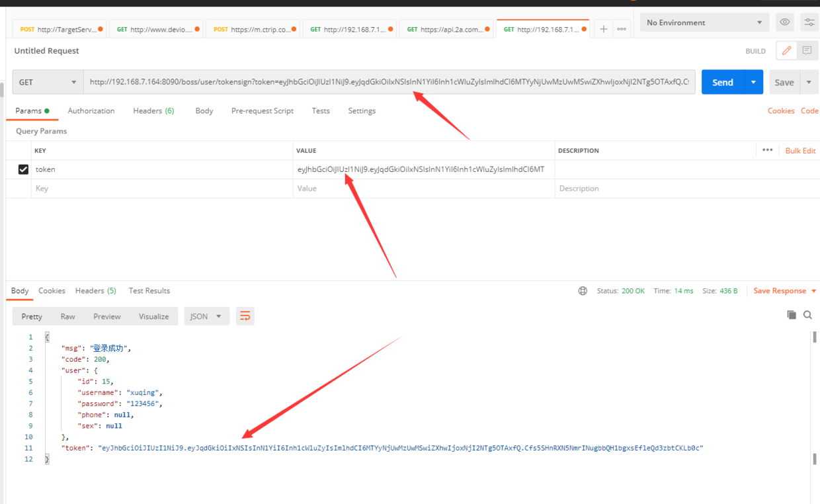Open the No Environment dropdown
Viewport: 820px width, 504px height.
705,22
